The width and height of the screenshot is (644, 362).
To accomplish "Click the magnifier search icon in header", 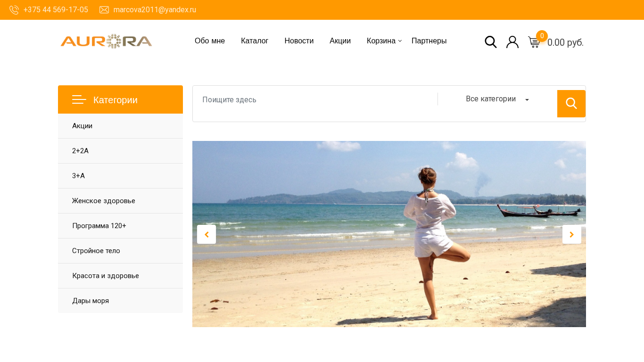I will click(491, 42).
